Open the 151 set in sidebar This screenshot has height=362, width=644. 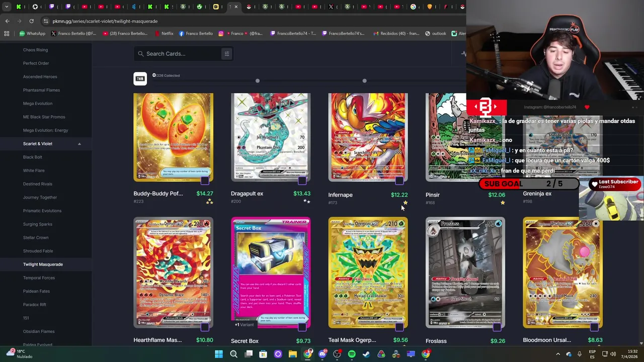tap(26, 318)
